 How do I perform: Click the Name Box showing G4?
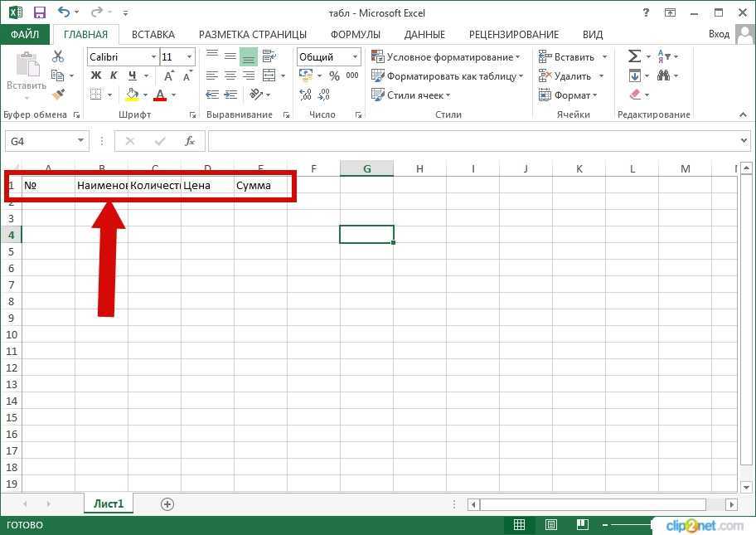tap(41, 141)
